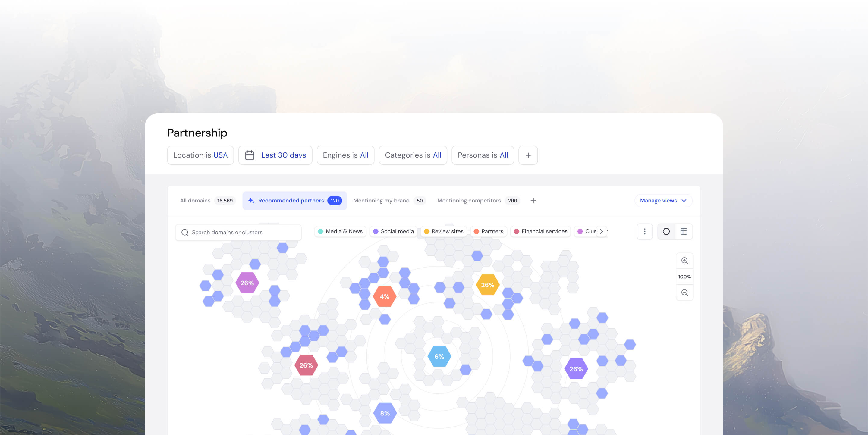The height and width of the screenshot is (435, 868).
Task: Click the sparkle icon on Recommended partners
Action: [251, 200]
